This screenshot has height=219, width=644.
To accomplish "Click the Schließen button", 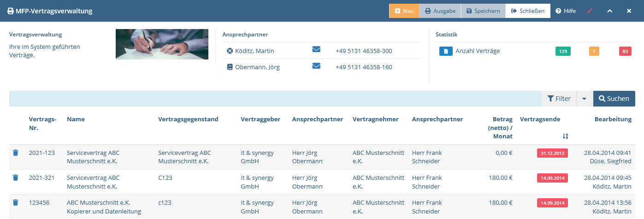I will [528, 11].
